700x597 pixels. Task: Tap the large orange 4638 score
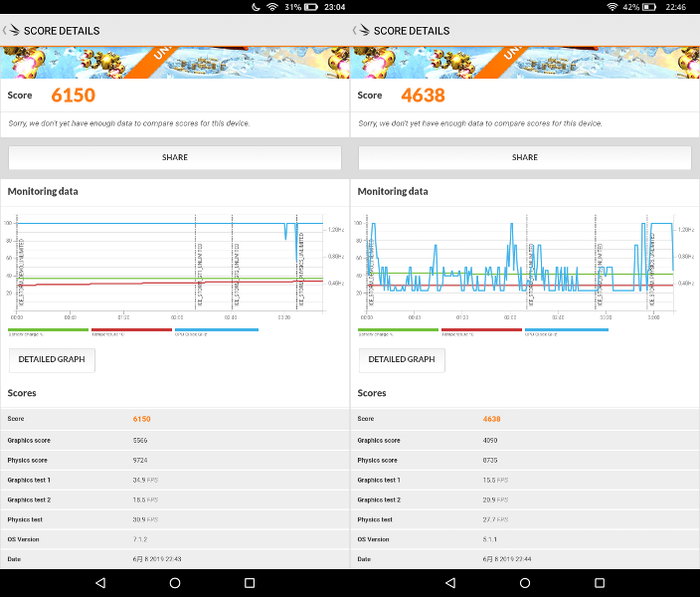tap(424, 96)
